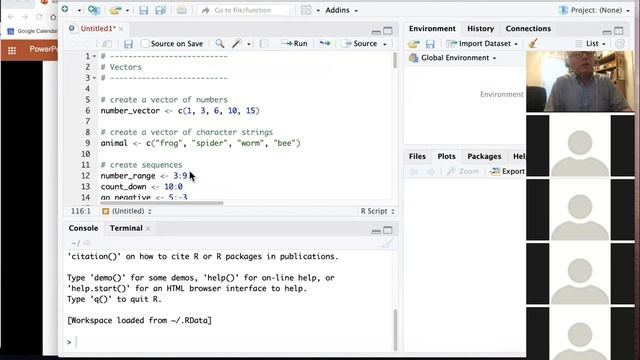Click previous plot arrow in Plots pane

[x=413, y=171]
